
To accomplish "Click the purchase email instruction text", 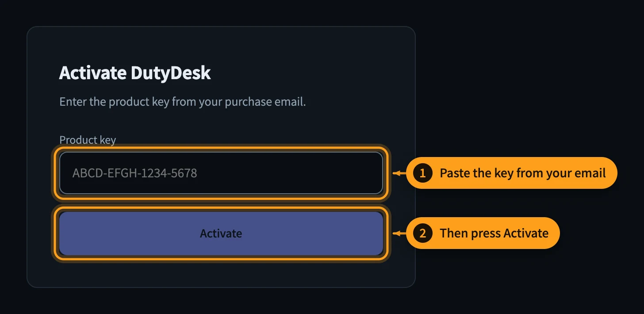I will tap(183, 102).
